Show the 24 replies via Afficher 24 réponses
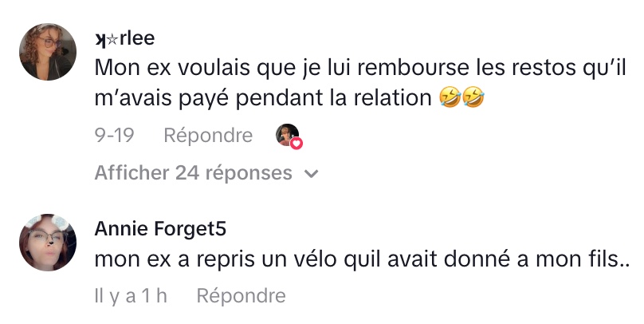This screenshot has width=644, height=324. click(x=206, y=172)
